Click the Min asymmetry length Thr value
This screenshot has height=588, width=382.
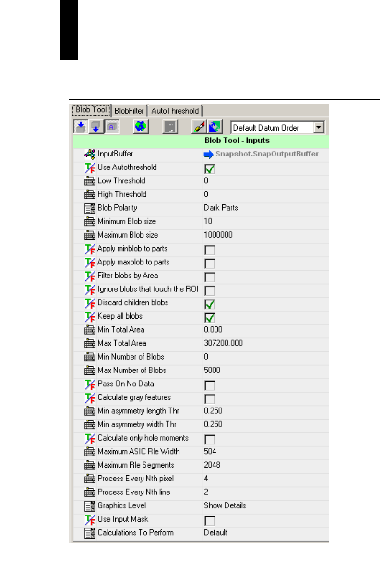click(x=265, y=411)
